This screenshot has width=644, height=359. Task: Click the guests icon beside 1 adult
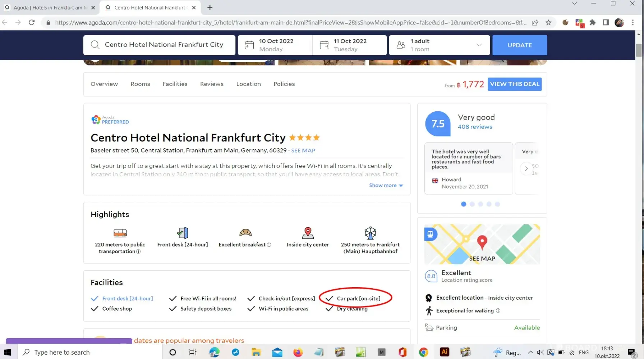pos(401,45)
